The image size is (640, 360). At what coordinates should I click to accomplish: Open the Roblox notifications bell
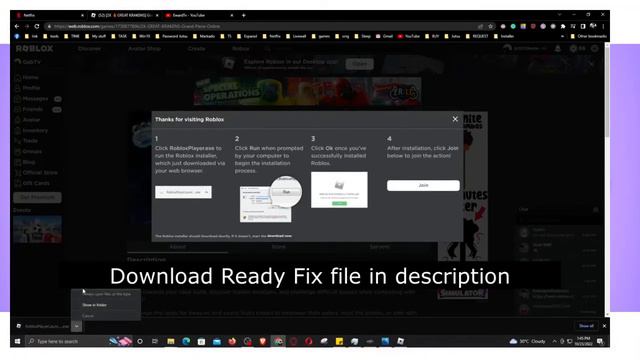point(558,49)
